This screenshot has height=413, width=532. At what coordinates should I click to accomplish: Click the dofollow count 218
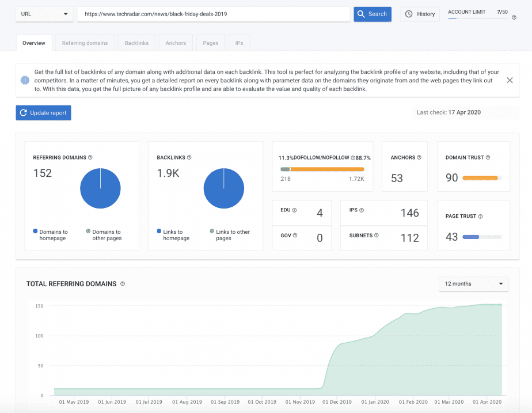[286, 179]
